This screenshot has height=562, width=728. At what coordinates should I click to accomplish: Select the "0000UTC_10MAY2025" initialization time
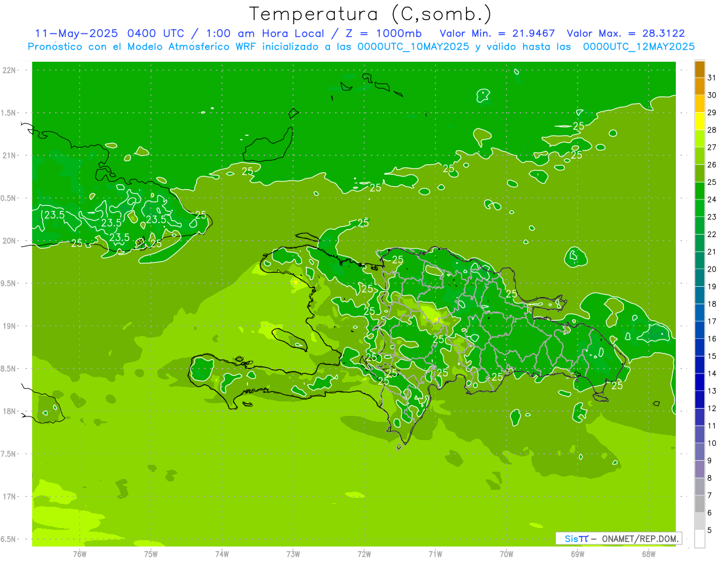(x=413, y=47)
